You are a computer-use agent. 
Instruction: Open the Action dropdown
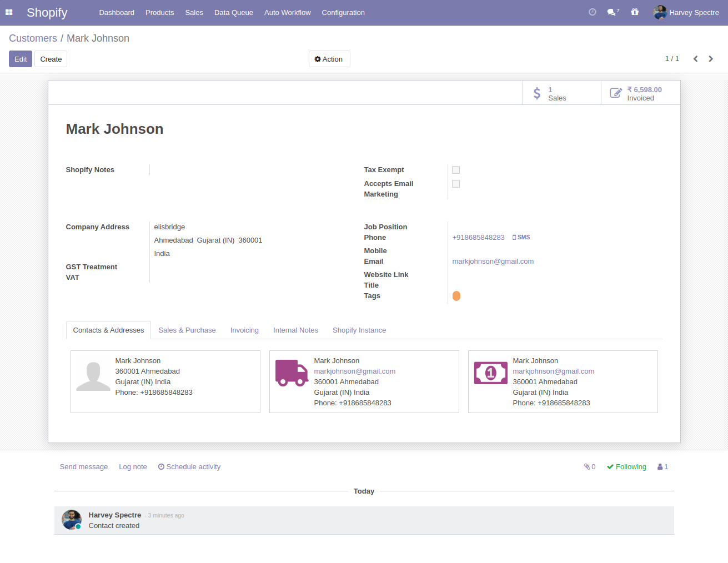329,59
